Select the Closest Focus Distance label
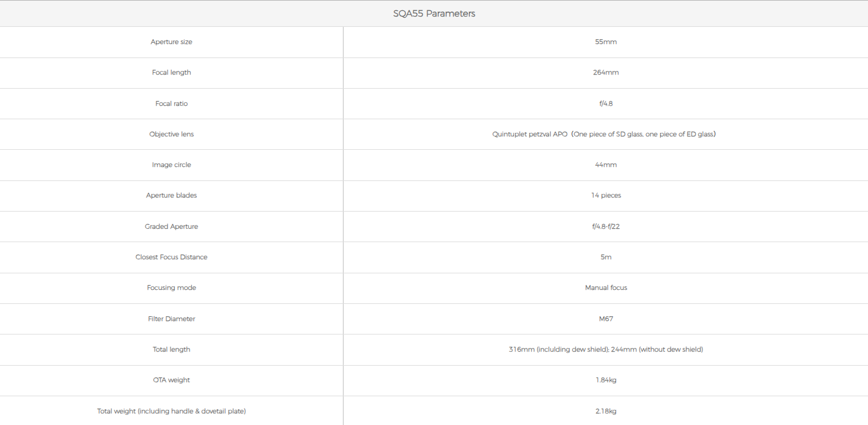Screen dimensions: 868x425 coord(171,257)
